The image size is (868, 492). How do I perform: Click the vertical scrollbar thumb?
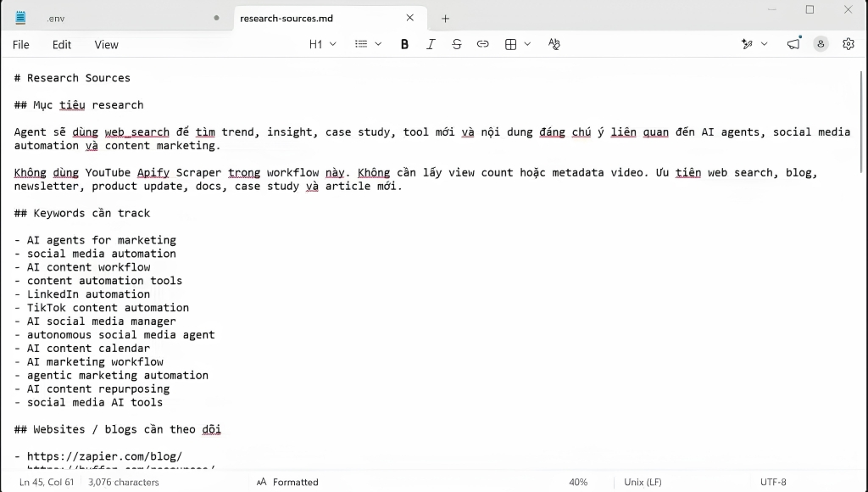861,122
